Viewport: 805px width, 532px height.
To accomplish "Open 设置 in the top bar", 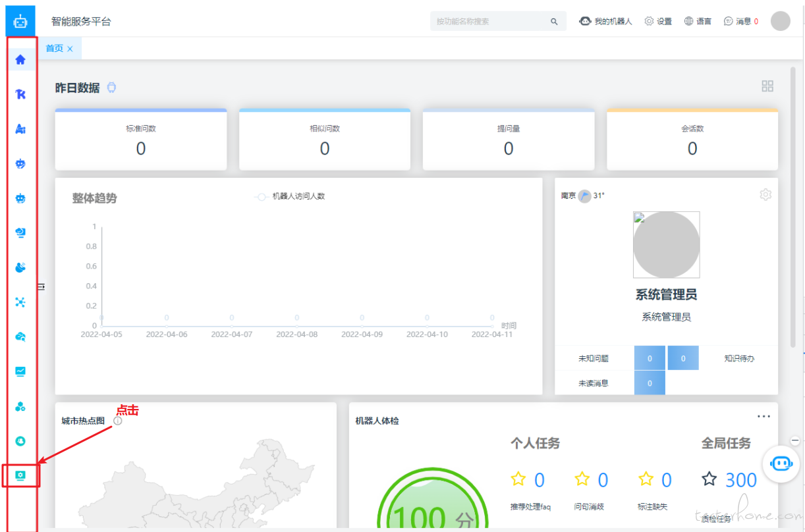I will click(x=658, y=21).
